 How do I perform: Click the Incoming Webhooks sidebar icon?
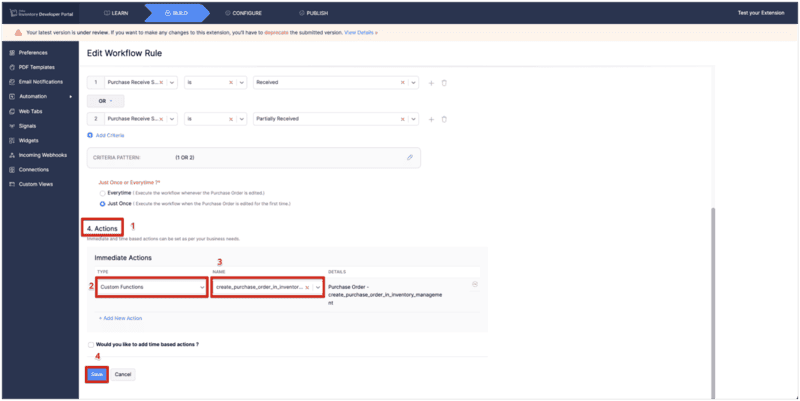tap(12, 155)
